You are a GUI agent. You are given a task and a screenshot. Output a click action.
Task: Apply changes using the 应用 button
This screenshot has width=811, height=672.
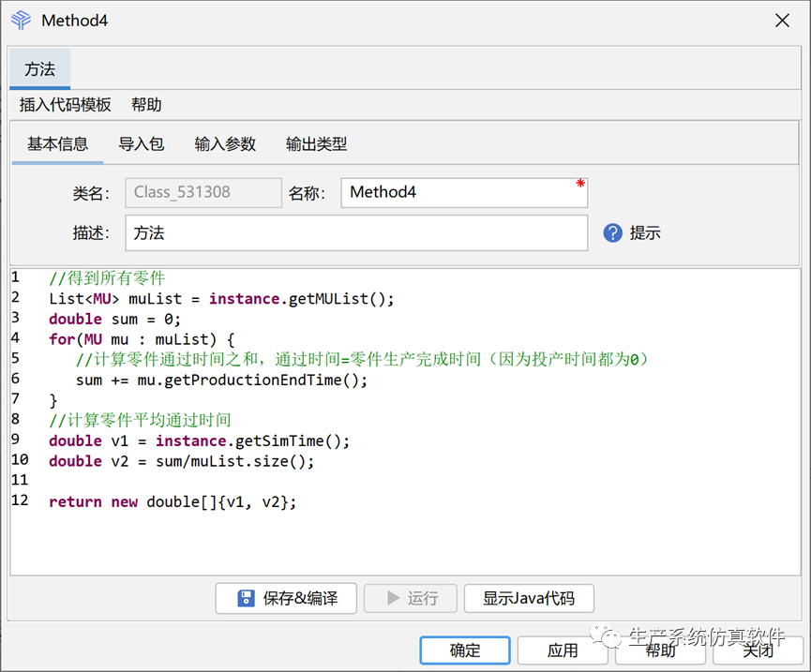[x=563, y=650]
